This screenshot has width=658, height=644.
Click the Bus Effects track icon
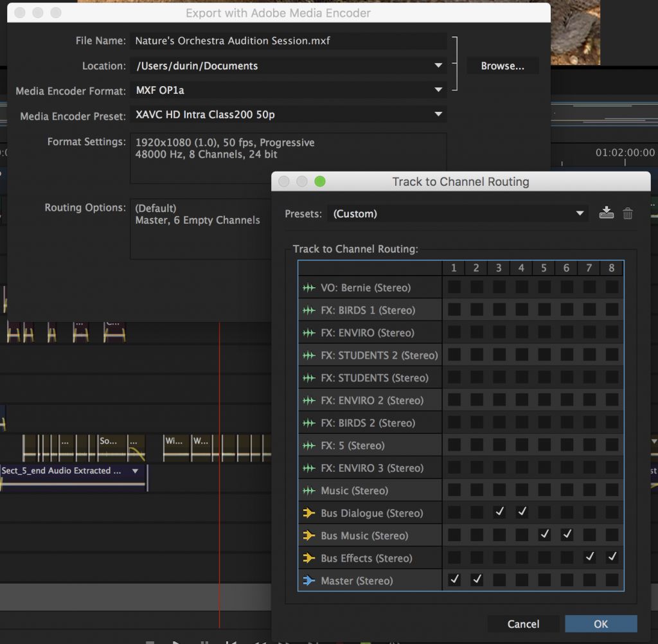pyautogui.click(x=309, y=558)
